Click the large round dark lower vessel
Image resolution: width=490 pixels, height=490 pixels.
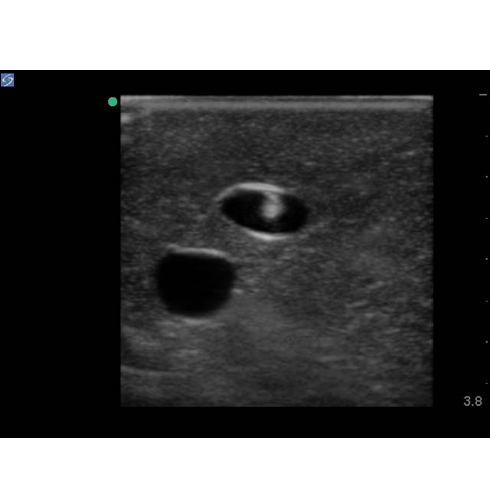(195, 283)
